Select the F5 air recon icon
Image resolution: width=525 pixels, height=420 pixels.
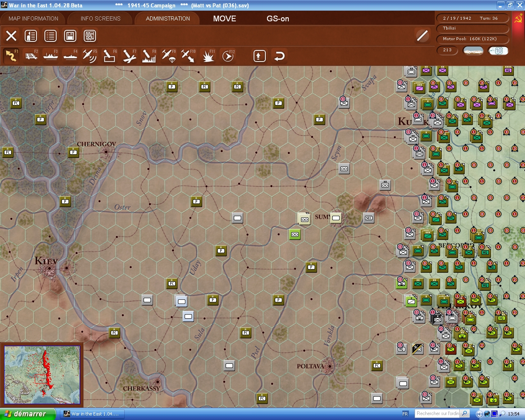click(90, 56)
